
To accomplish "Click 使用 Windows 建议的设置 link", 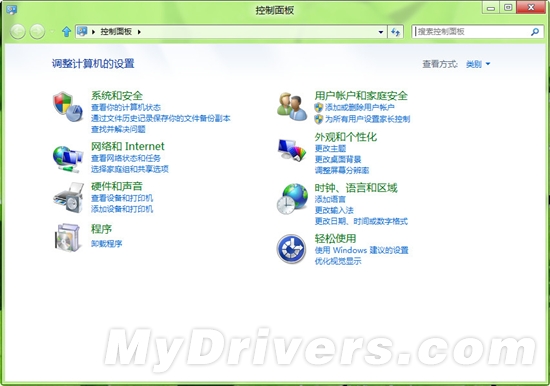I will point(361,250).
